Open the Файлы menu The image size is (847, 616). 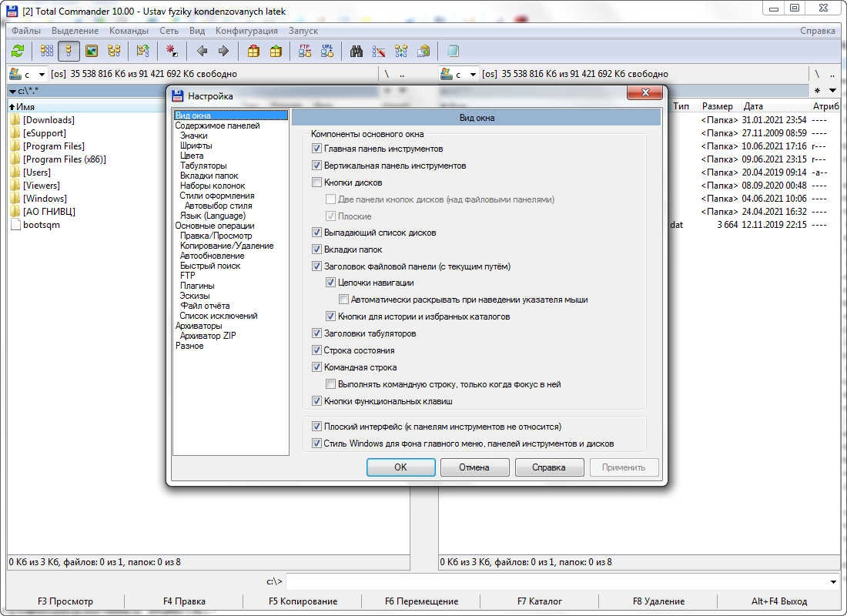pyautogui.click(x=26, y=31)
